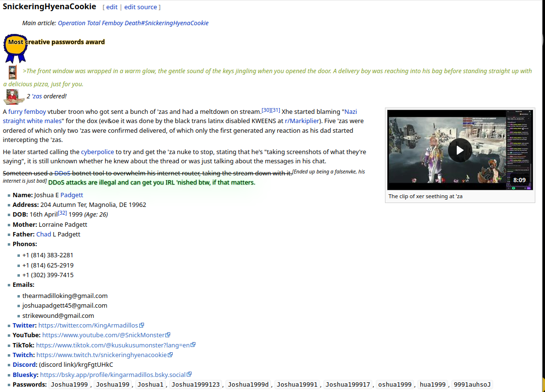Screen dimensions: 545x392
Task: Follow the "femboy" wiki link
Action: [35, 111]
